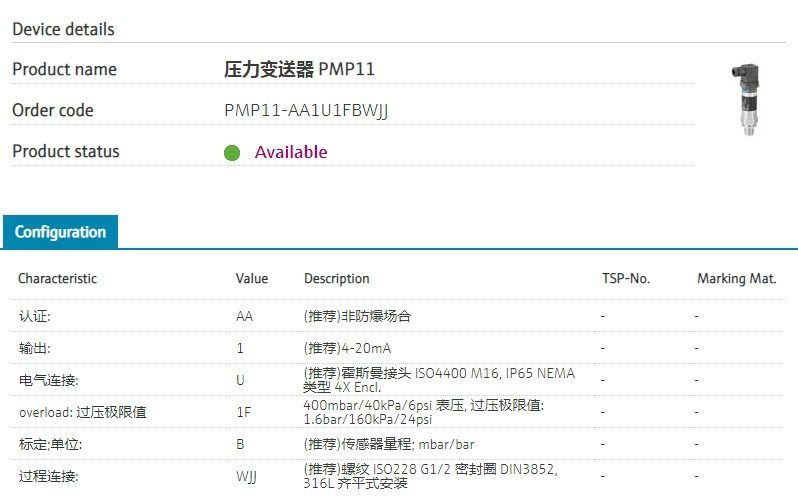Click the PMP11 pressure transmitter product image
The height and width of the screenshot is (502, 798).
point(749,101)
